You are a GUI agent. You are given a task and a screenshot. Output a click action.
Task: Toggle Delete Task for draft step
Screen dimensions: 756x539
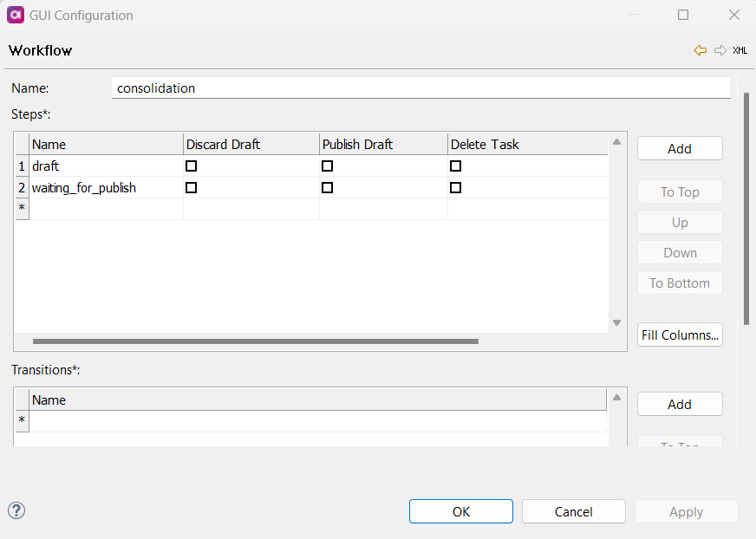(x=455, y=166)
